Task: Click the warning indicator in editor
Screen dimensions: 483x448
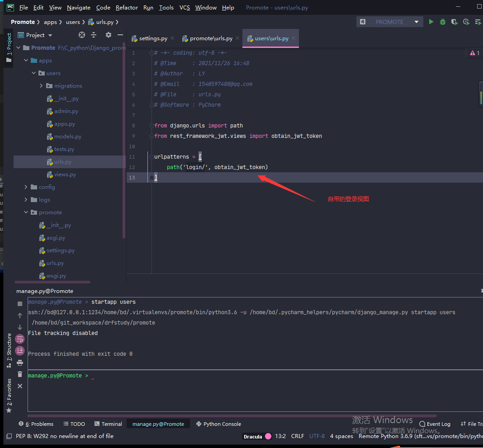Action: (474, 53)
